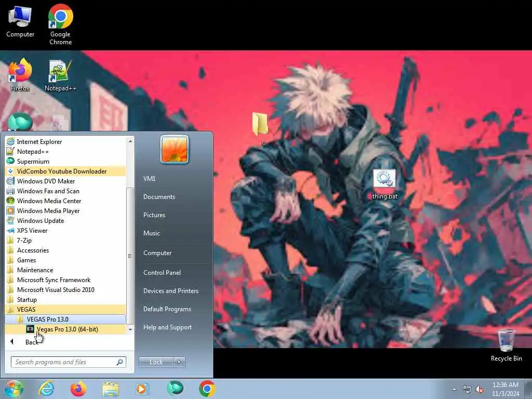
Task: Open Help and Support
Action: pos(168,327)
